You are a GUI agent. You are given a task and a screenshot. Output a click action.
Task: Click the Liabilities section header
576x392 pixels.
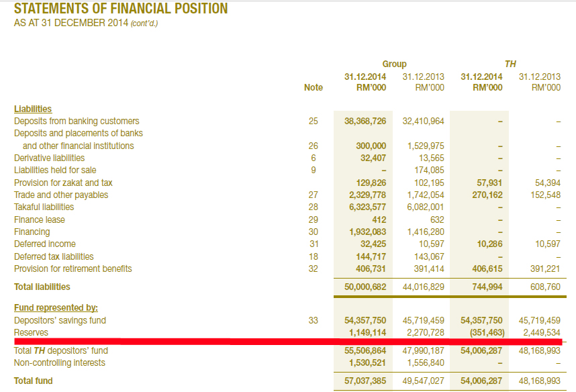coord(32,109)
